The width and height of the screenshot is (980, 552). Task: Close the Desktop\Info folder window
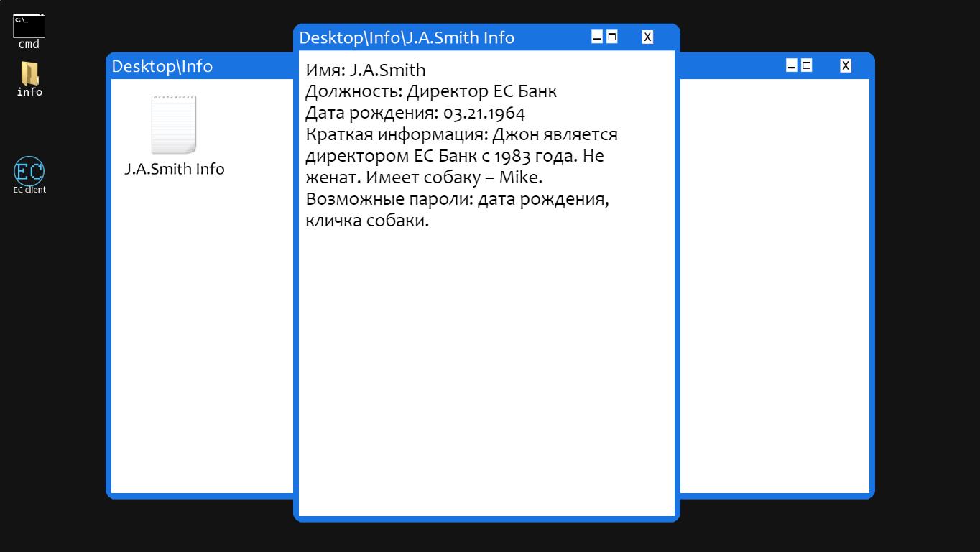point(846,66)
